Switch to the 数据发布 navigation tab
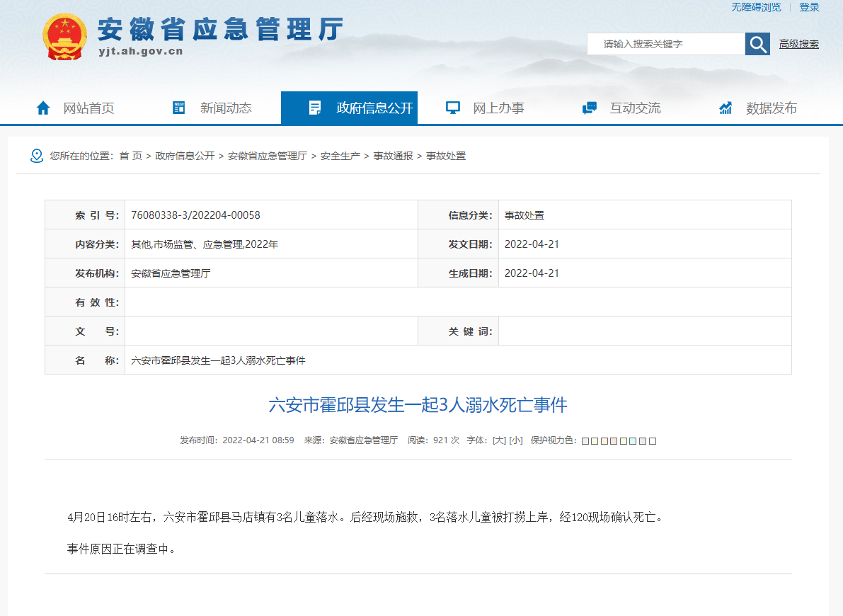The width and height of the screenshot is (843, 616). (771, 108)
